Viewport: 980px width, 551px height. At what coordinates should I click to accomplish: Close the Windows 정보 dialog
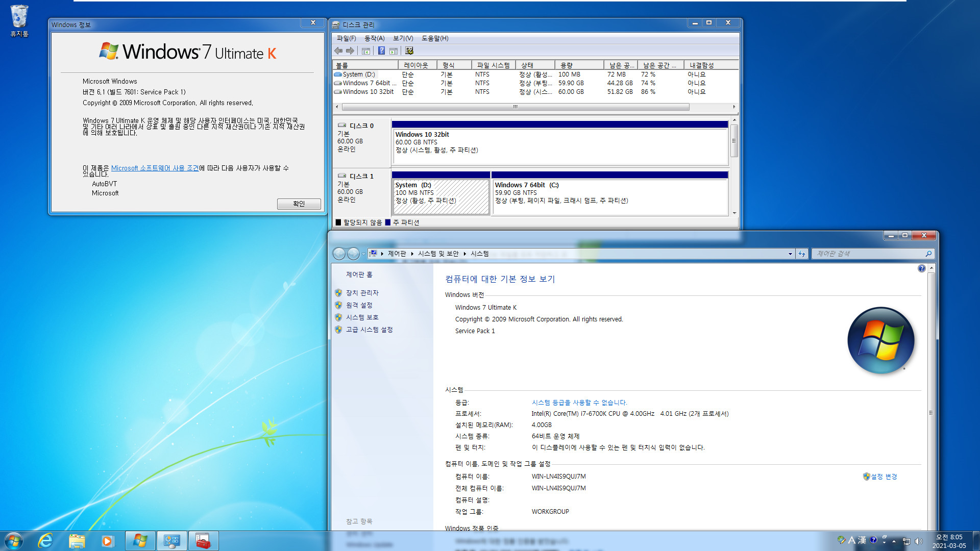click(x=313, y=22)
